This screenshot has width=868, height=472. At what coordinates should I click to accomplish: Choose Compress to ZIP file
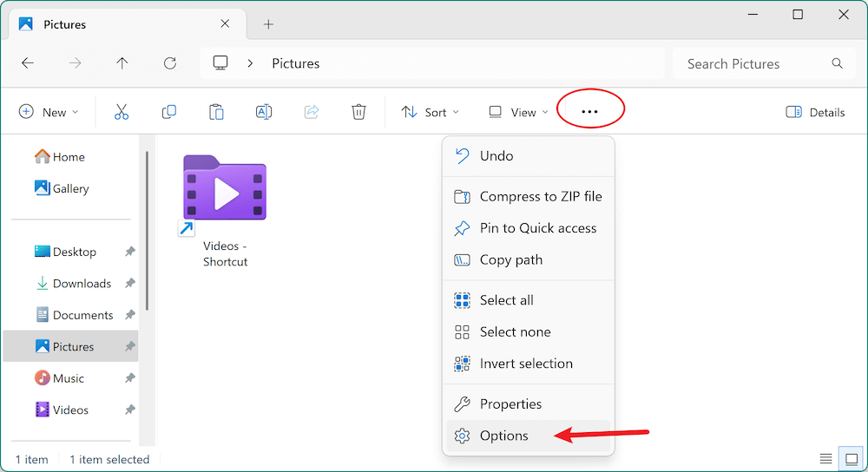(x=529, y=196)
